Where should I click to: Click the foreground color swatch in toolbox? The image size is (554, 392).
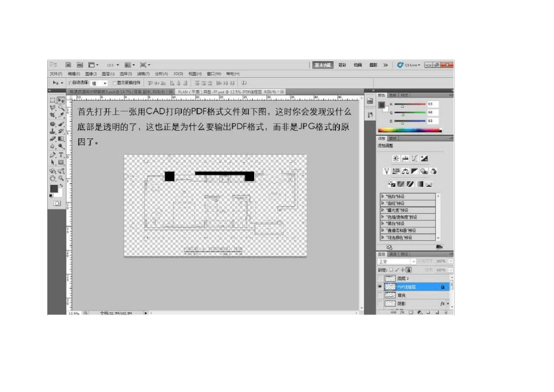(54, 188)
